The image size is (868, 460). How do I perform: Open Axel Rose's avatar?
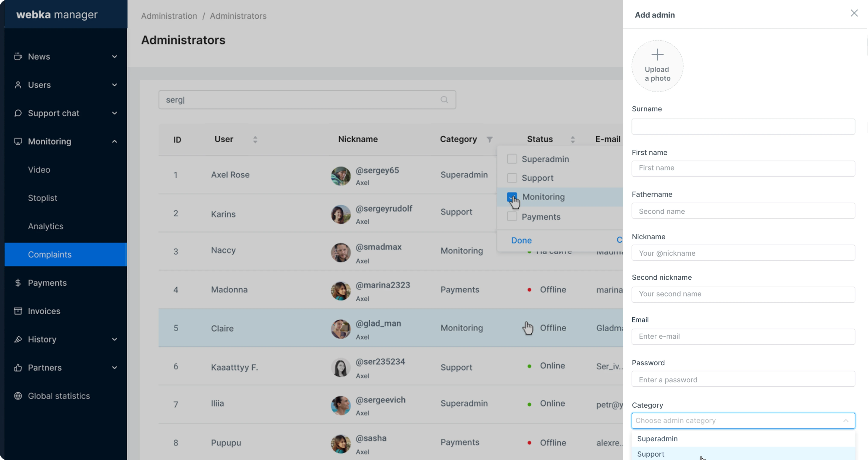(341, 176)
